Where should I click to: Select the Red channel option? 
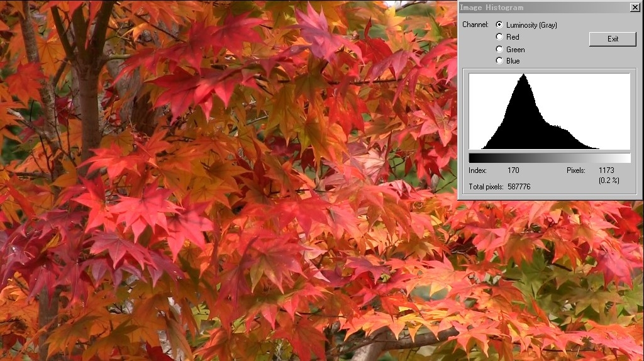[x=499, y=36]
